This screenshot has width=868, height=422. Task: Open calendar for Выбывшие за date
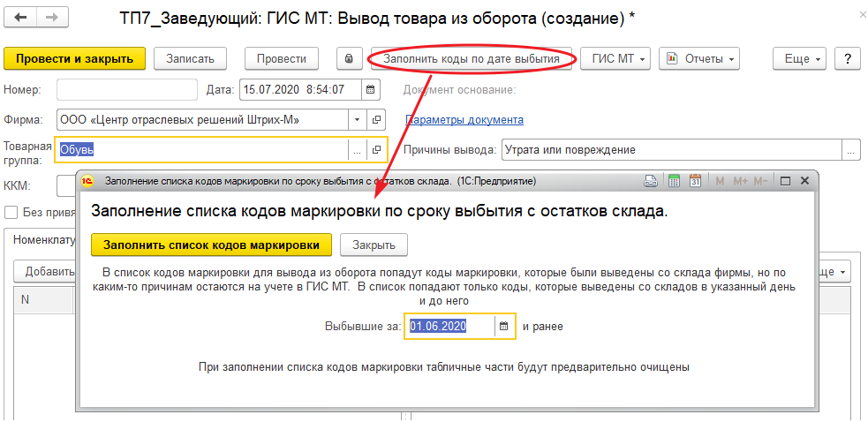click(504, 327)
